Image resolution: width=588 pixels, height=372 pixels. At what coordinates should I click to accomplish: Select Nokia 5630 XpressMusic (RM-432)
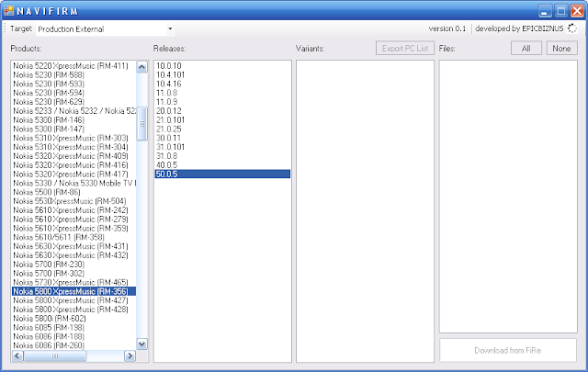73,255
